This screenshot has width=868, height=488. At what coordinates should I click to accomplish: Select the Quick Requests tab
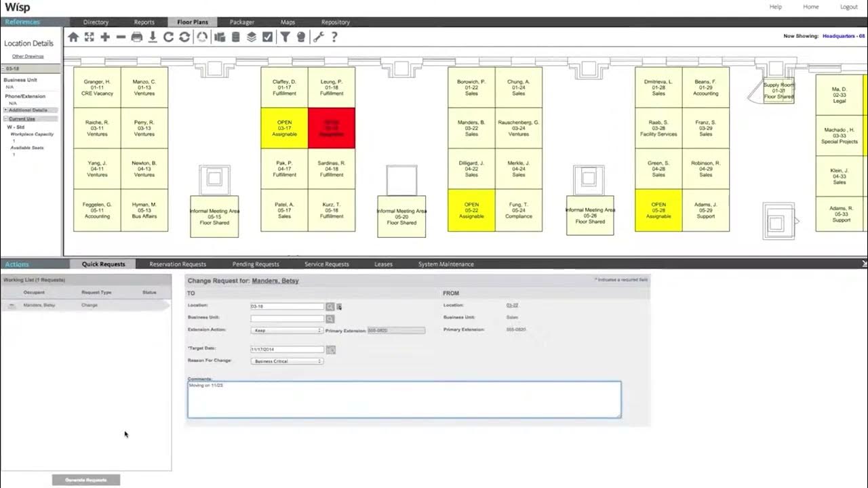(103, 264)
